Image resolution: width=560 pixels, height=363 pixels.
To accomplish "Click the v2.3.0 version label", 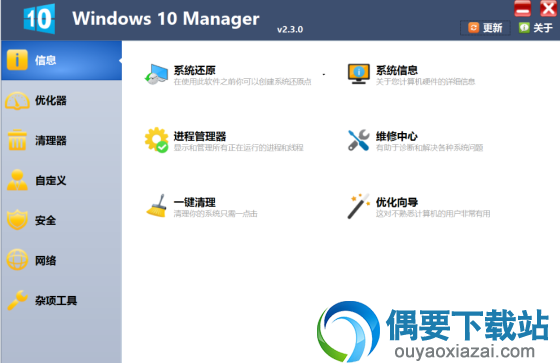I will point(290,29).
